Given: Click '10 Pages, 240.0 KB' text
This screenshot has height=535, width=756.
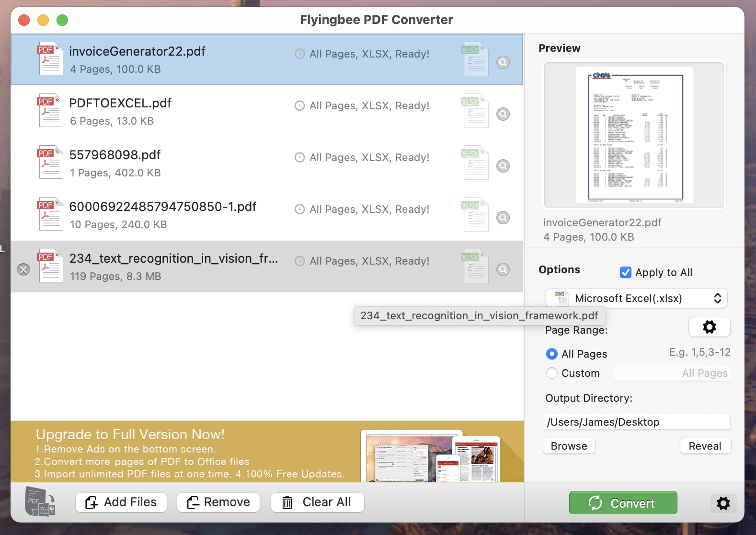Looking at the screenshot, I should click(118, 224).
